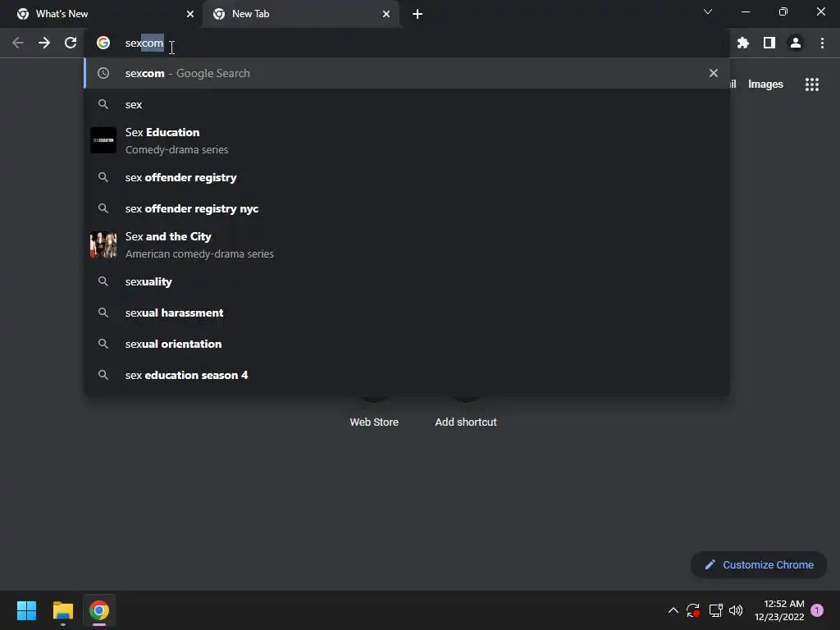This screenshot has width=840, height=630.
Task: Switch to the New Tab tab
Action: (301, 14)
